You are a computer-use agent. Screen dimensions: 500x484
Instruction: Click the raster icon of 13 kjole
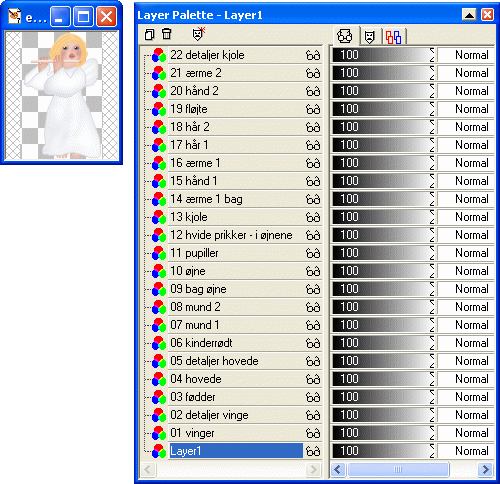(159, 217)
